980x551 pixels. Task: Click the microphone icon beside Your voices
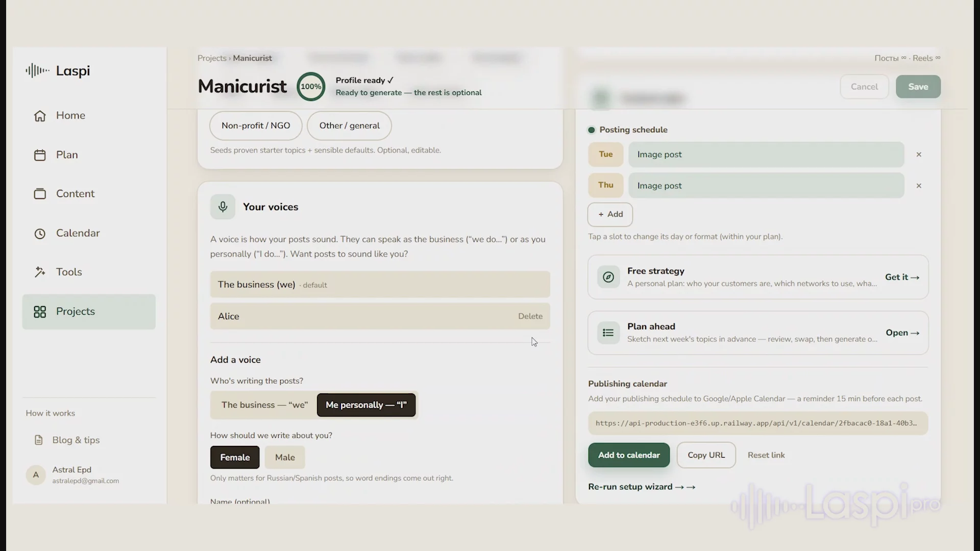[223, 207]
